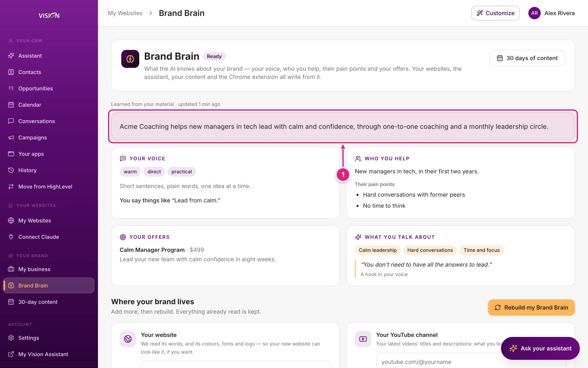The width and height of the screenshot is (588, 368).
Task: Click the Contacts icon in sidebar
Action: [x=11, y=72]
